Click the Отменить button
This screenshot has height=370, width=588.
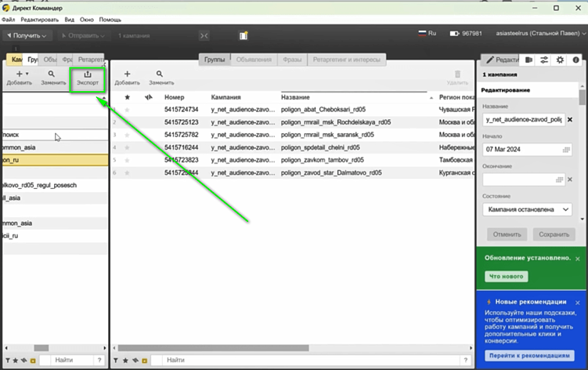[507, 234]
